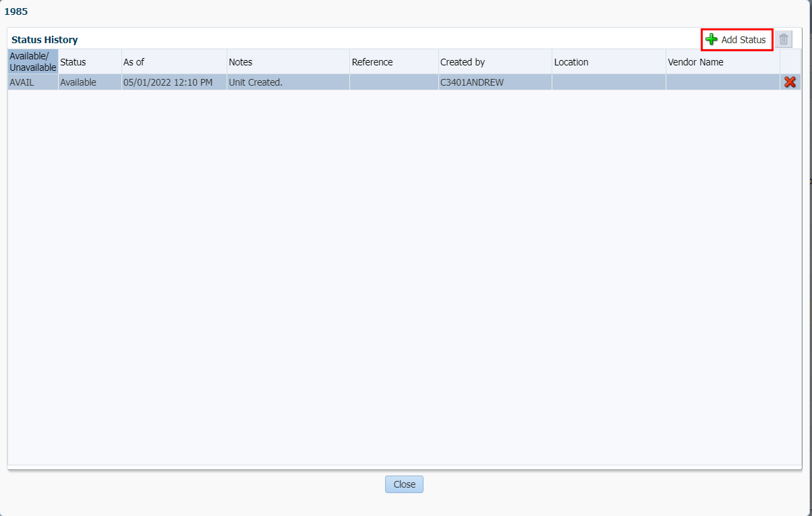Viewport: 812px width, 516px height.
Task: Click the green plus icon
Action: click(711, 40)
